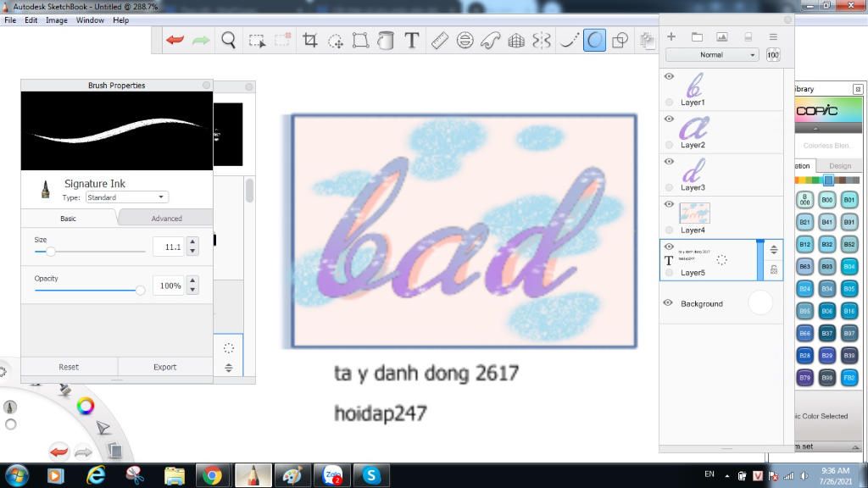Viewport: 868px width, 488px height.
Task: Open the brush Type dropdown showing Standard
Action: (x=127, y=197)
